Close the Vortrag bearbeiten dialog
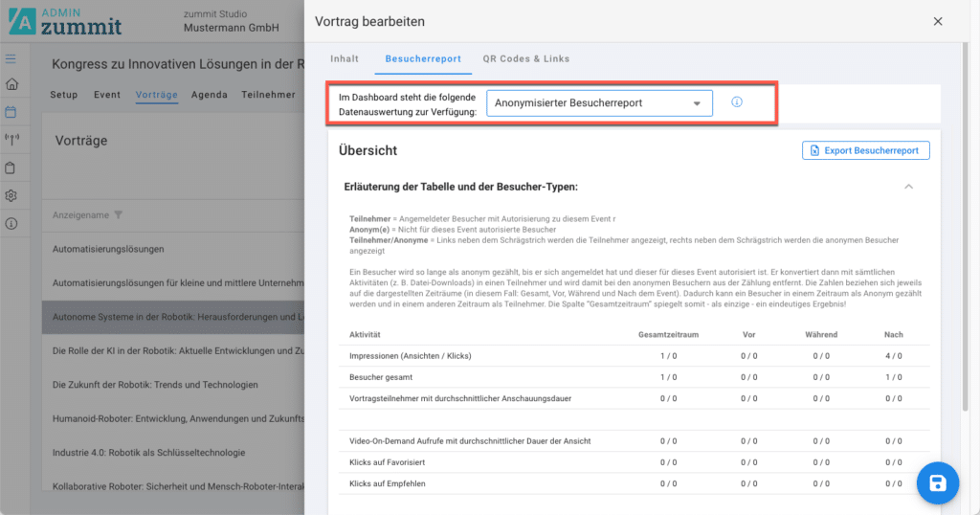Screen dimensions: 980x515 [x=938, y=21]
